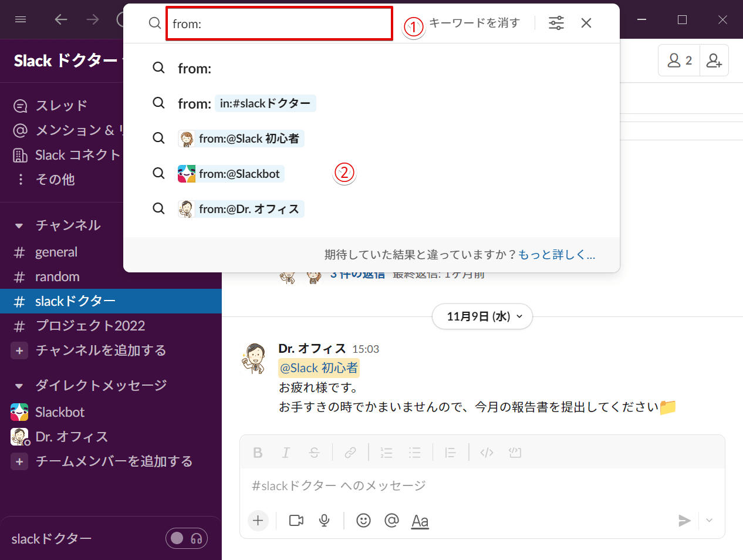
Task: Open the 11月9日 (水) date dropdown
Action: click(482, 316)
